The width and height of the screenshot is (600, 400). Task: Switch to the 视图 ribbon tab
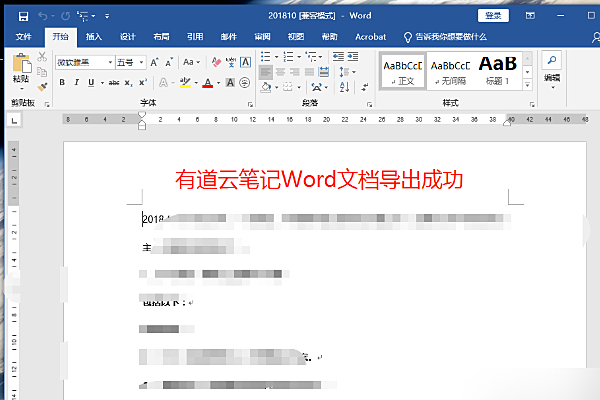tap(296, 37)
